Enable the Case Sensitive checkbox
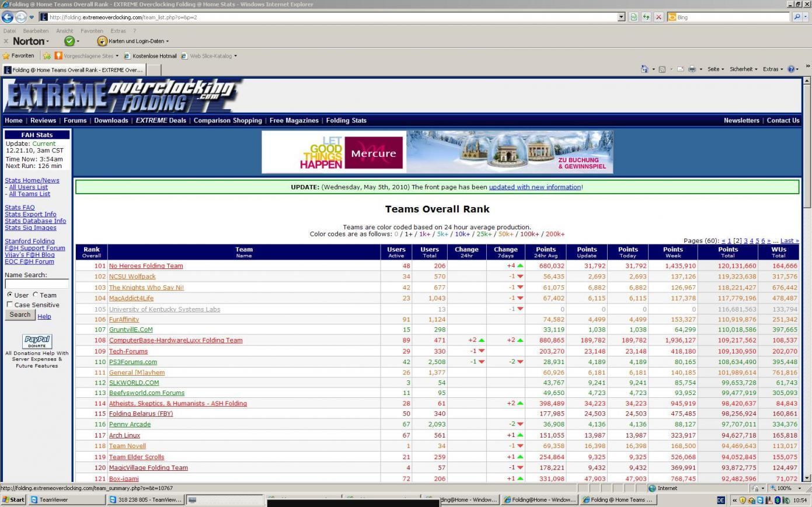The width and height of the screenshot is (812, 507). [9, 305]
